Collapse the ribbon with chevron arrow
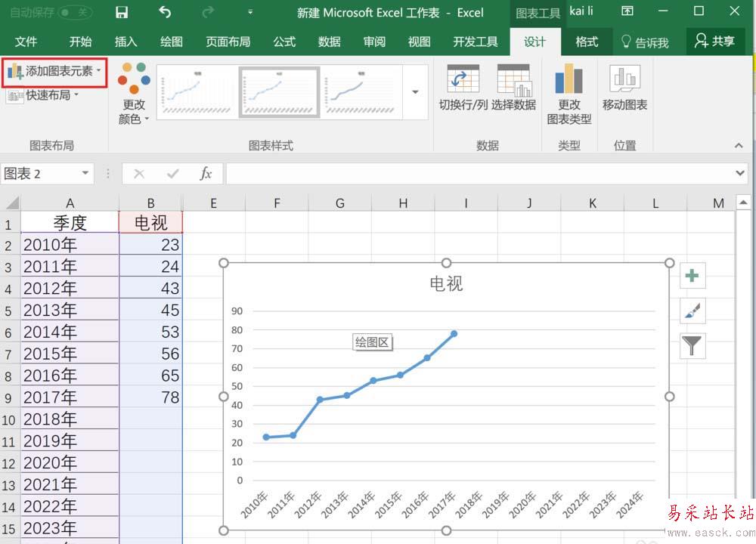The height and width of the screenshot is (544, 756). [x=738, y=145]
